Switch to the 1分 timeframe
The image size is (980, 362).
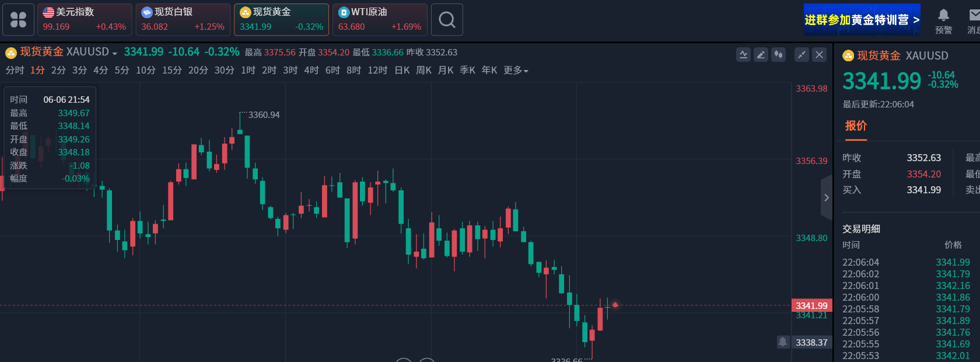tap(37, 71)
